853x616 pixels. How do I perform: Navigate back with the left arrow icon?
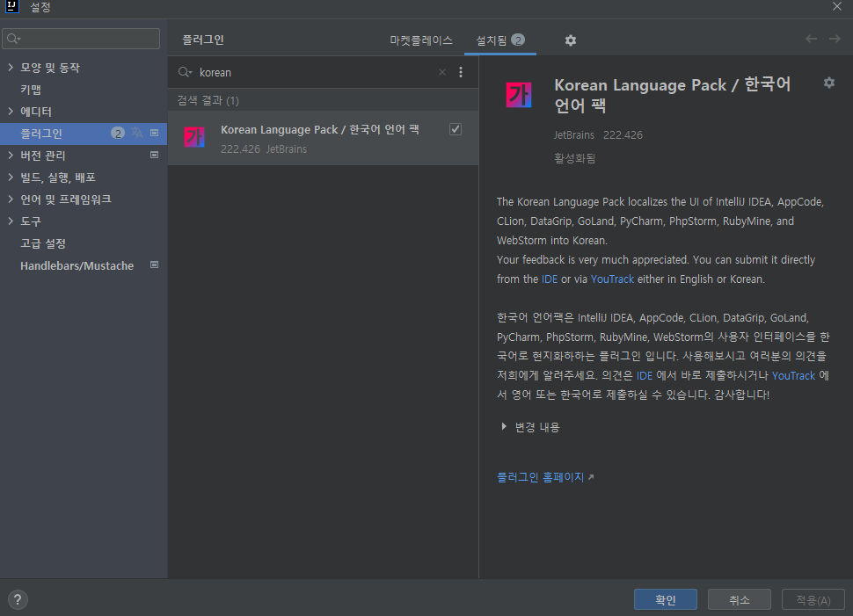[x=811, y=39]
